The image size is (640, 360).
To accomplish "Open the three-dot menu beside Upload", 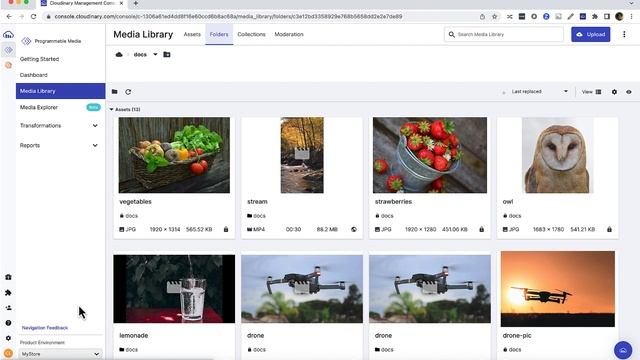I will pos(624,34).
